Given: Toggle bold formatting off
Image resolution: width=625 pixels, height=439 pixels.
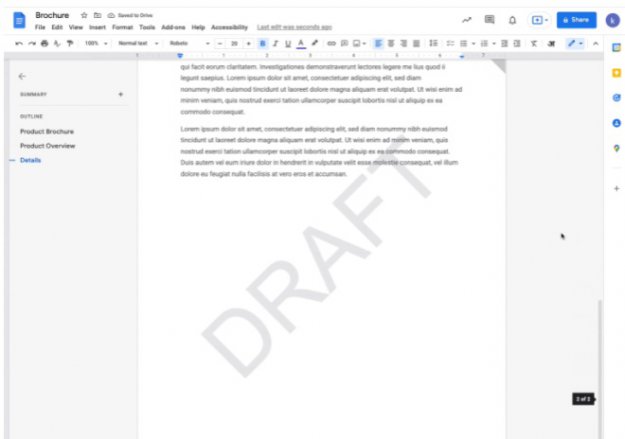Looking at the screenshot, I should click(262, 43).
